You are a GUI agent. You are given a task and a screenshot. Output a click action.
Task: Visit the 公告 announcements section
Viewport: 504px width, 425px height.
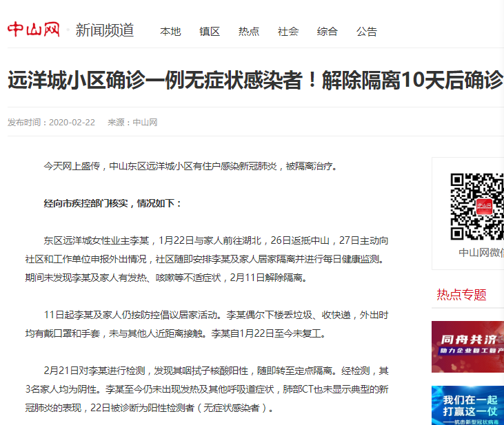(367, 32)
